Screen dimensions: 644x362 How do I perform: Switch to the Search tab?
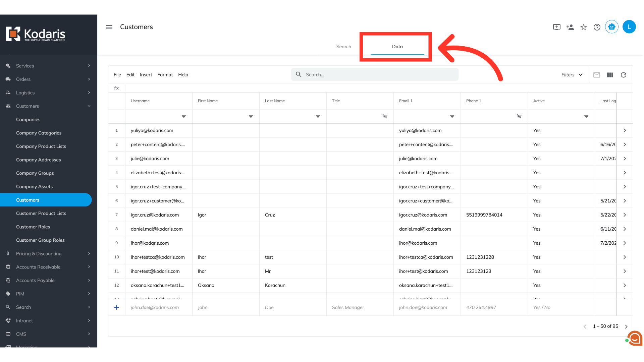[x=343, y=47]
